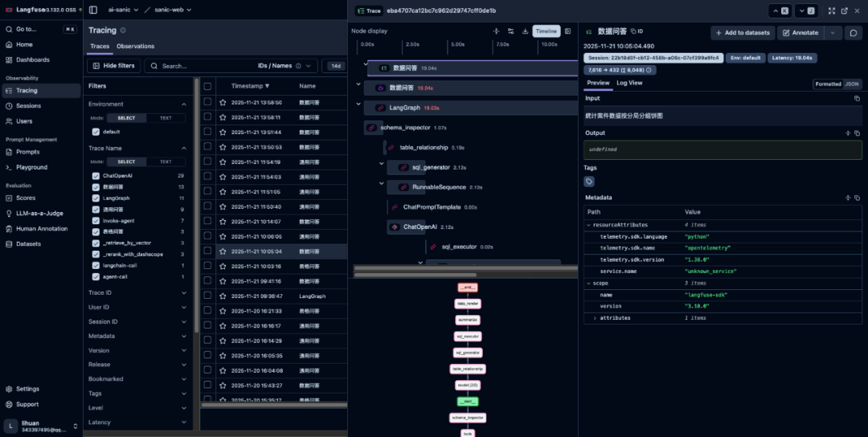Switch to the Observations tab

(135, 47)
